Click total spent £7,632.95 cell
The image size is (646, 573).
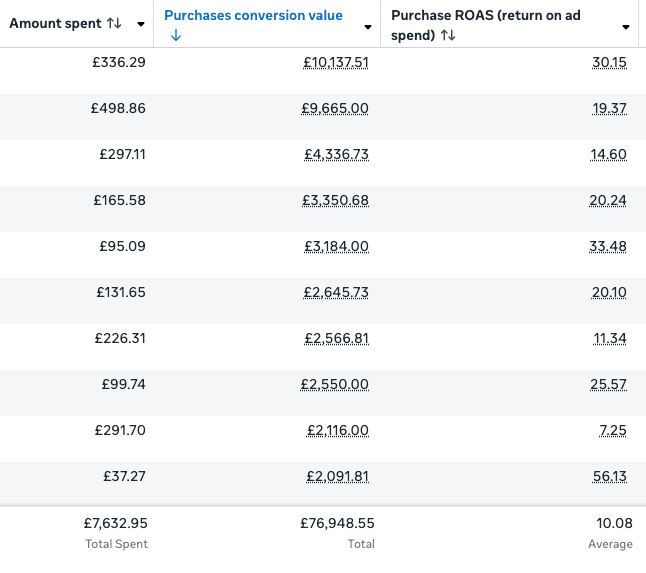[x=115, y=522]
